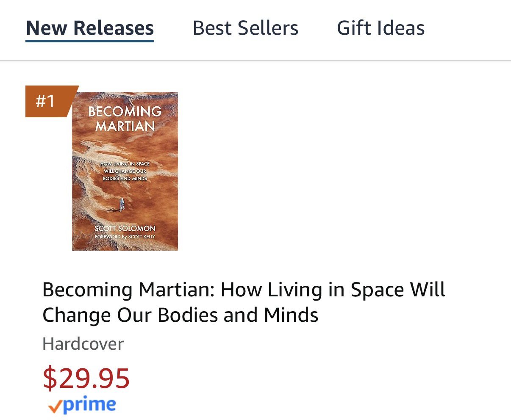
Task: Click the Prime badge logo
Action: (82, 405)
